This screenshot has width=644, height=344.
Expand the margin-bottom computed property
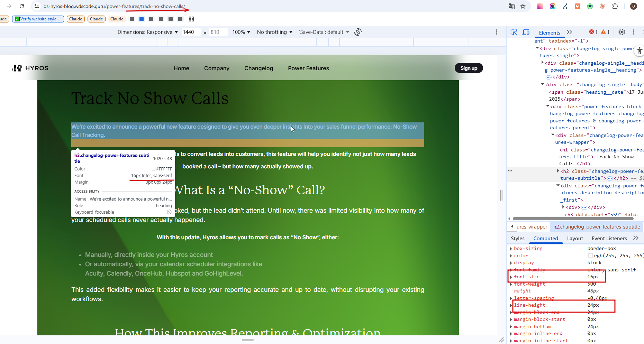coord(511,327)
